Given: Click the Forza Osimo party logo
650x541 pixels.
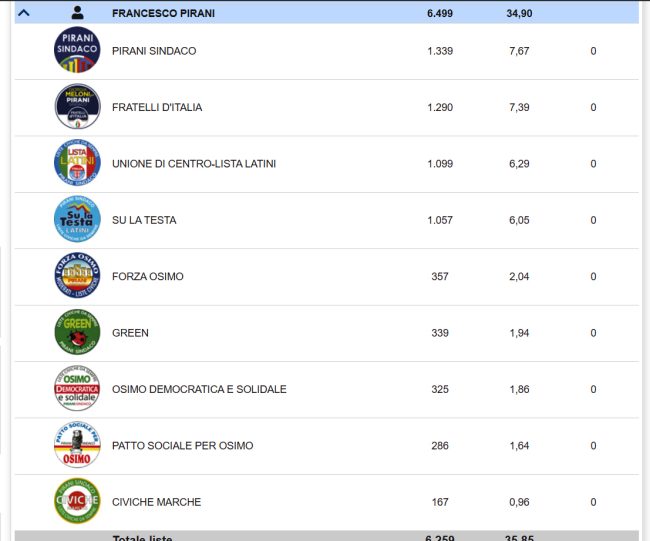Looking at the screenshot, I should [x=77, y=276].
